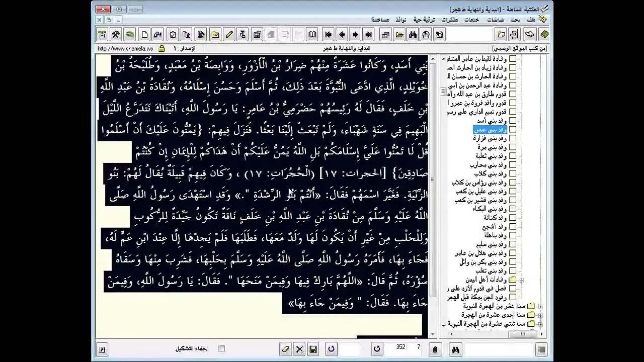Screen dimensions: 644x362
Task: Open the خدمات menu
Action: (471, 20)
